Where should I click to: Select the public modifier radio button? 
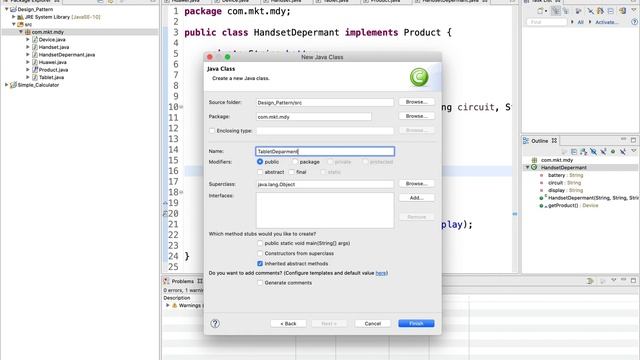tap(260, 162)
